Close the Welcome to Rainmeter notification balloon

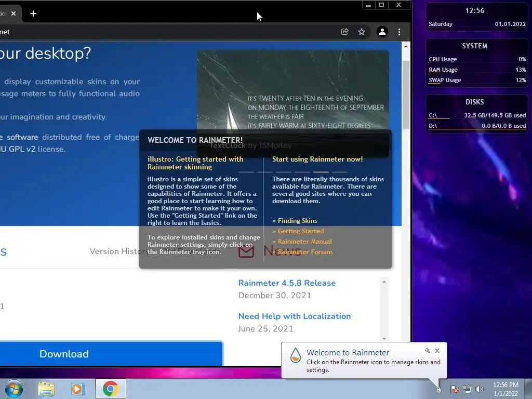437,351
